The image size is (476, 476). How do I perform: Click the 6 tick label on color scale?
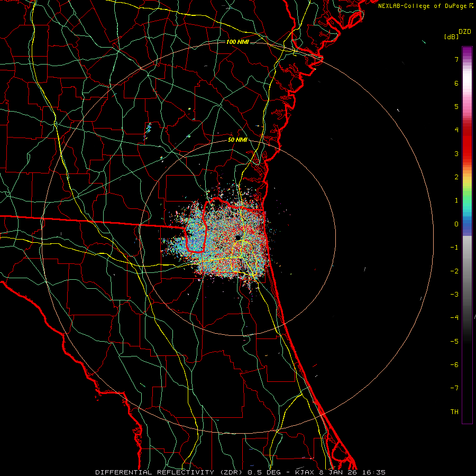tap(456, 83)
